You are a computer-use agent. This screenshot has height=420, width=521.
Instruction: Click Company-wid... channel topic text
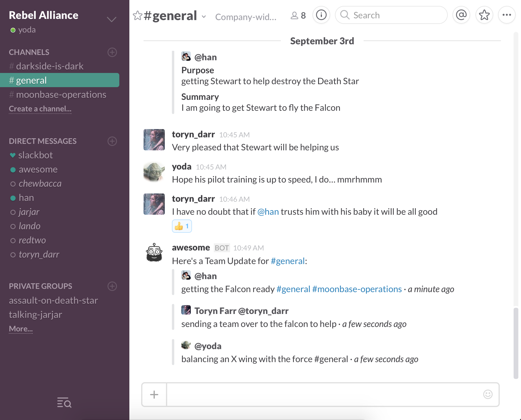[x=246, y=17]
